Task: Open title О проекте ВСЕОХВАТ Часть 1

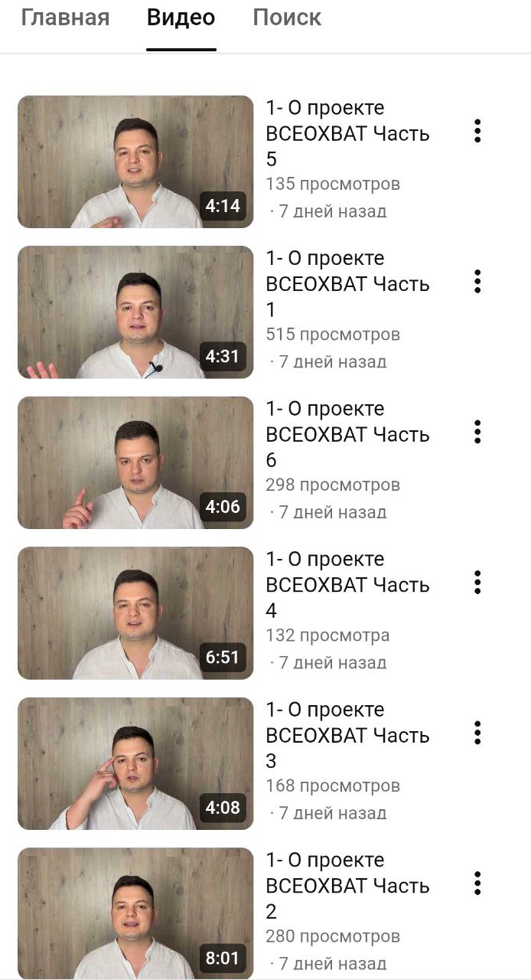Action: 348,284
